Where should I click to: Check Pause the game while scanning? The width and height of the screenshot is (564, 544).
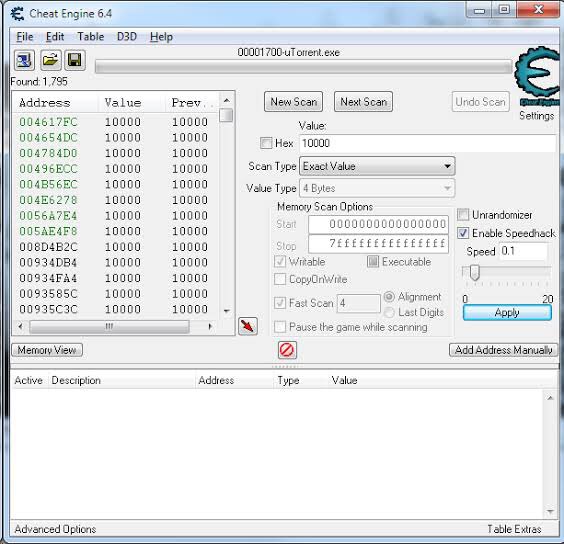point(280,327)
